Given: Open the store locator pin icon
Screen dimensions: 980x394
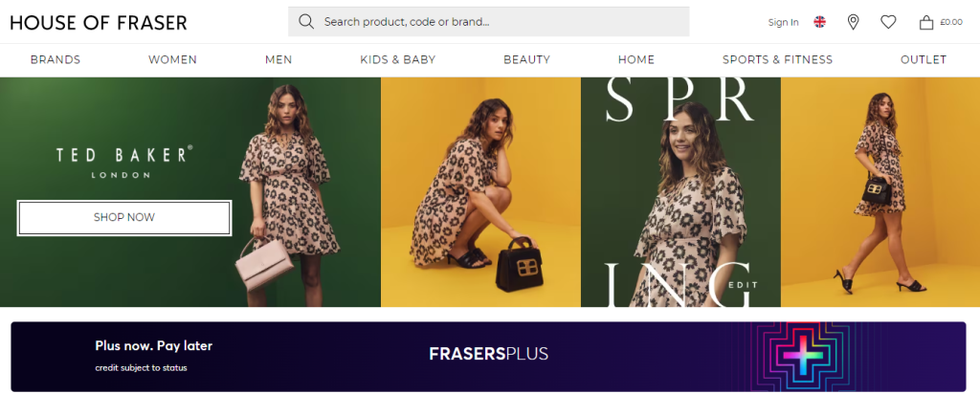Looking at the screenshot, I should point(853,22).
